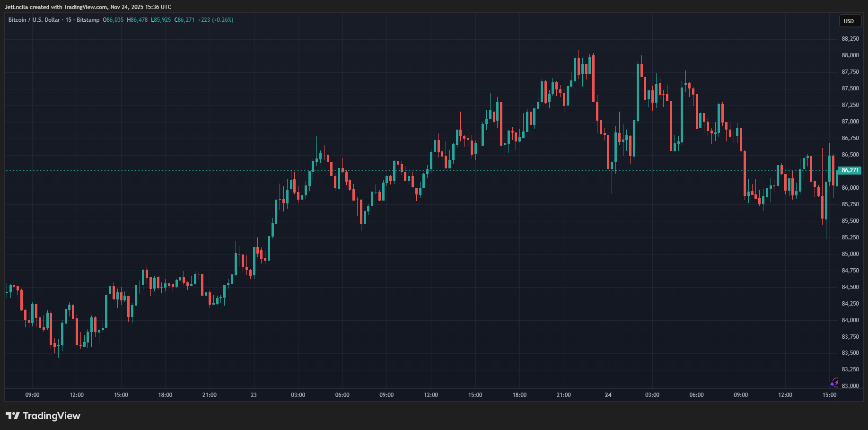The width and height of the screenshot is (868, 430).
Task: Click the Bitcoin / U.S. Dollar symbol title
Action: 34,20
